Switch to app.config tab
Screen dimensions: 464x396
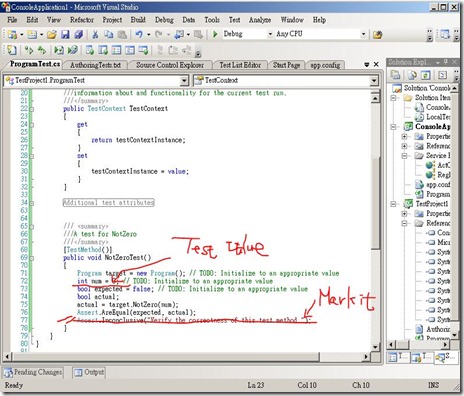click(x=325, y=65)
